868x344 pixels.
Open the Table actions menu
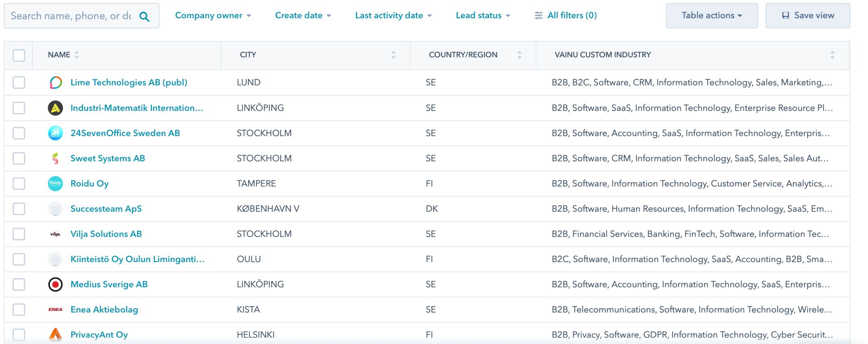pos(711,16)
